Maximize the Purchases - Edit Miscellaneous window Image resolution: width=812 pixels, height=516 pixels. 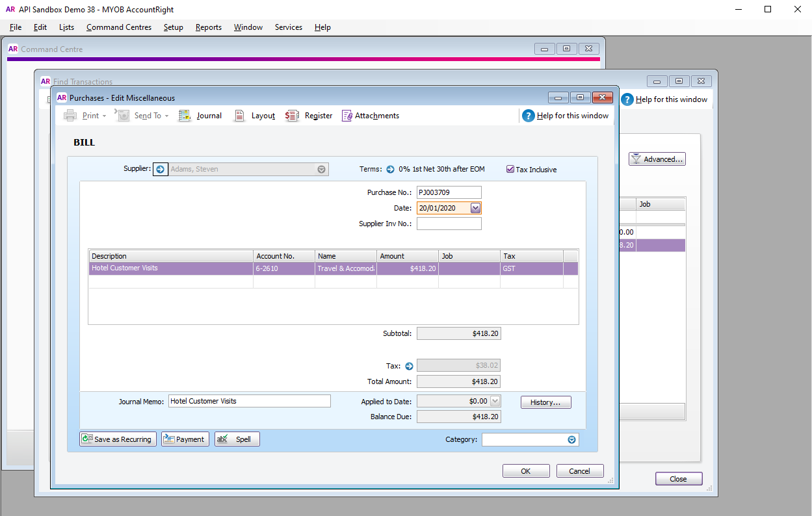click(x=580, y=97)
